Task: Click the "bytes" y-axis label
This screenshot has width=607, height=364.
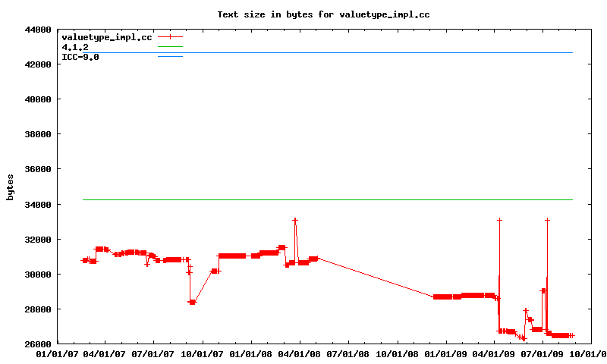Action: click(x=10, y=187)
